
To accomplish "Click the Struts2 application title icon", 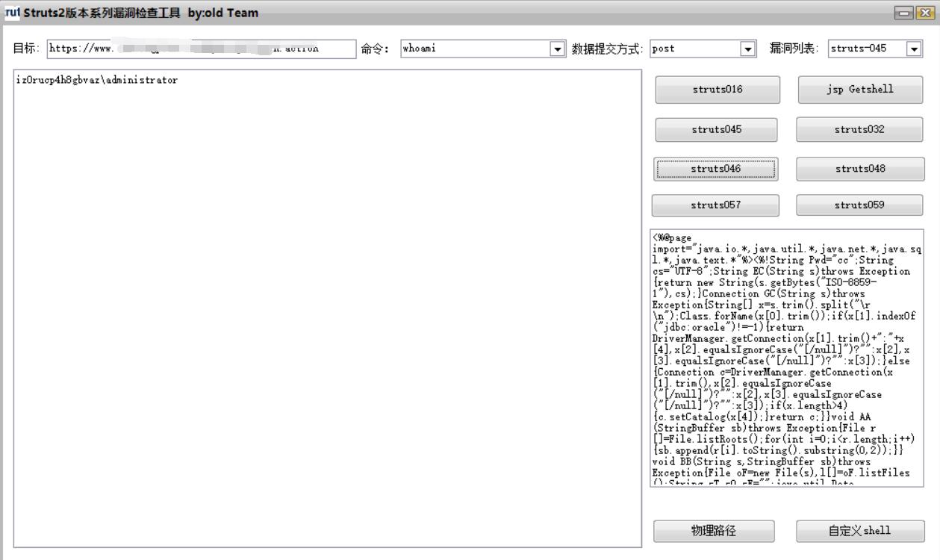I will (12, 12).
